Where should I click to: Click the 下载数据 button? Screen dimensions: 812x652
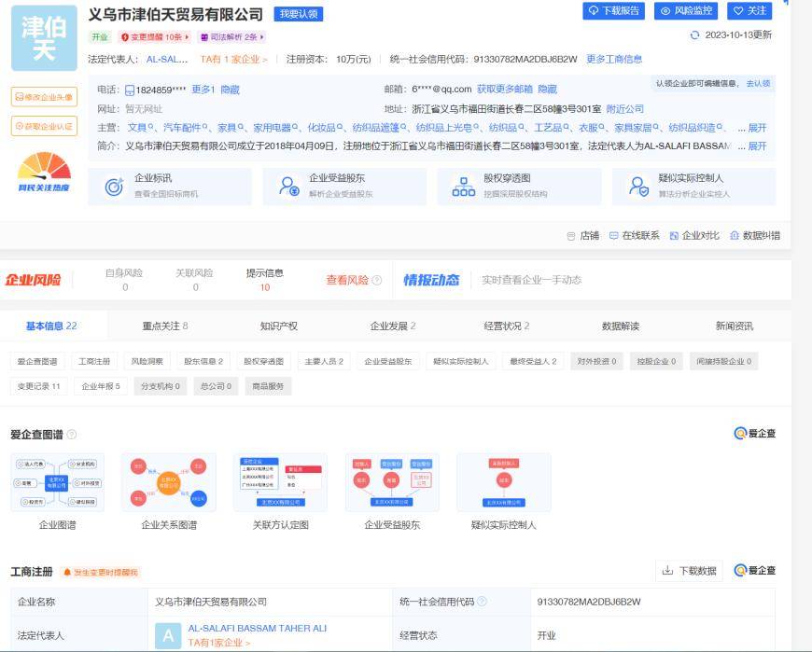click(x=690, y=571)
